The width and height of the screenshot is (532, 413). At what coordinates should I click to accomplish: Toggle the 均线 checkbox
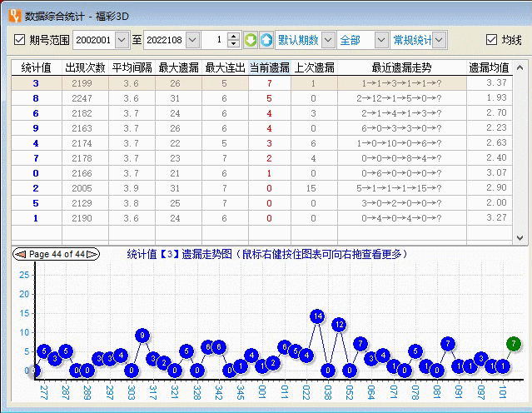click(491, 40)
